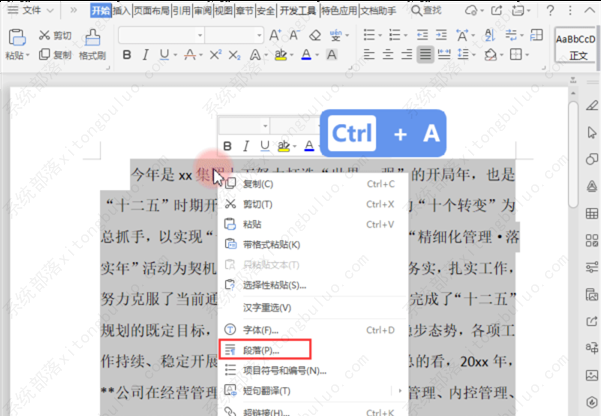The width and height of the screenshot is (601, 416).
Task: Click the Paste (粘贴) icon in ribbon
Action: tap(17, 38)
